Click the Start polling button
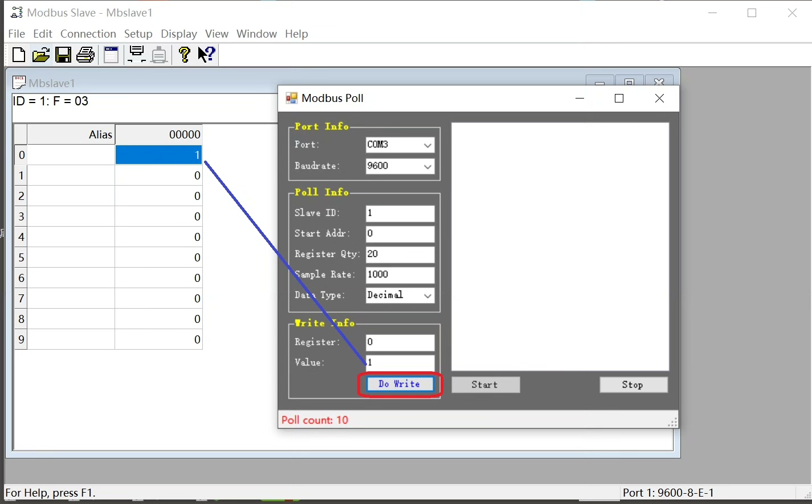 click(x=485, y=385)
